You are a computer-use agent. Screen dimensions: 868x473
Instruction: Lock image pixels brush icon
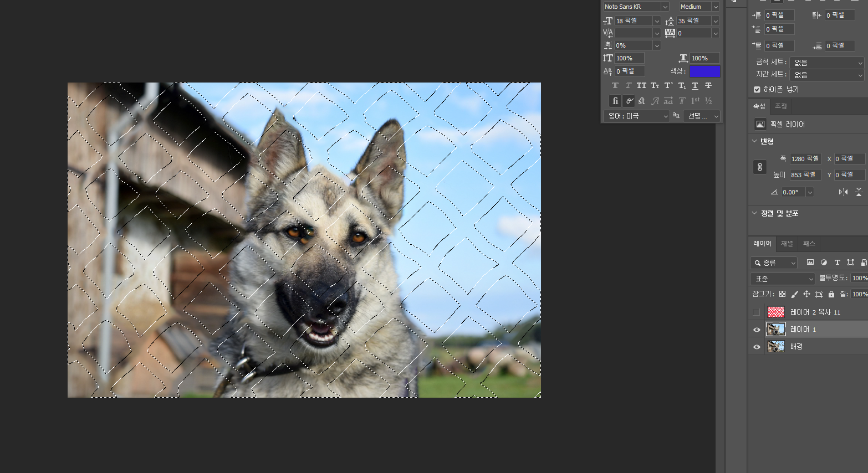pyautogui.click(x=794, y=294)
